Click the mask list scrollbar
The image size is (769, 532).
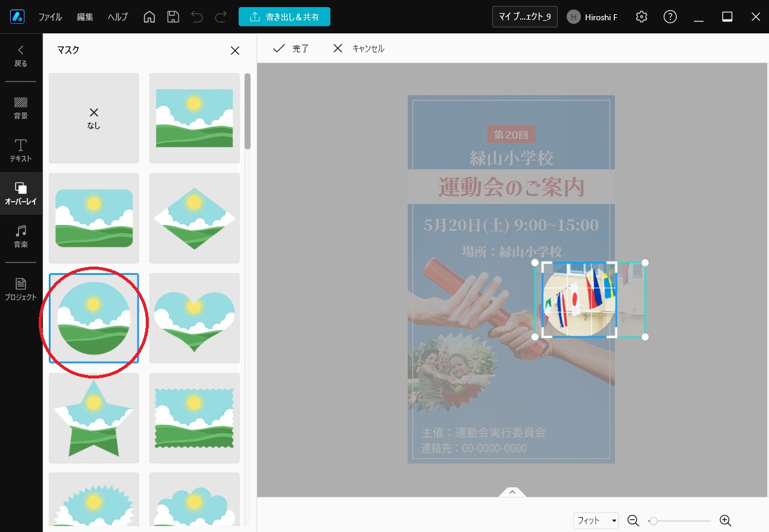click(x=248, y=111)
